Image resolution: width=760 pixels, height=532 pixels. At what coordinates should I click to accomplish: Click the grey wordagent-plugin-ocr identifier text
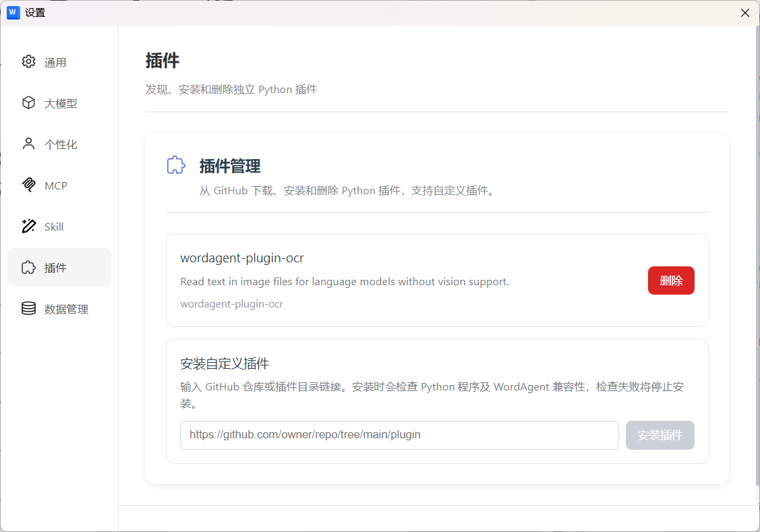[x=232, y=304]
